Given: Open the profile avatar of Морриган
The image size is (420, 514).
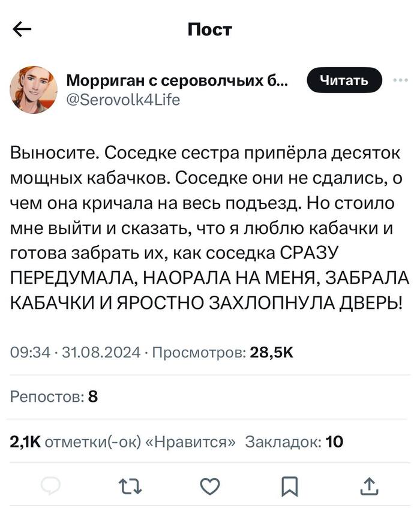Looking at the screenshot, I should [35, 87].
